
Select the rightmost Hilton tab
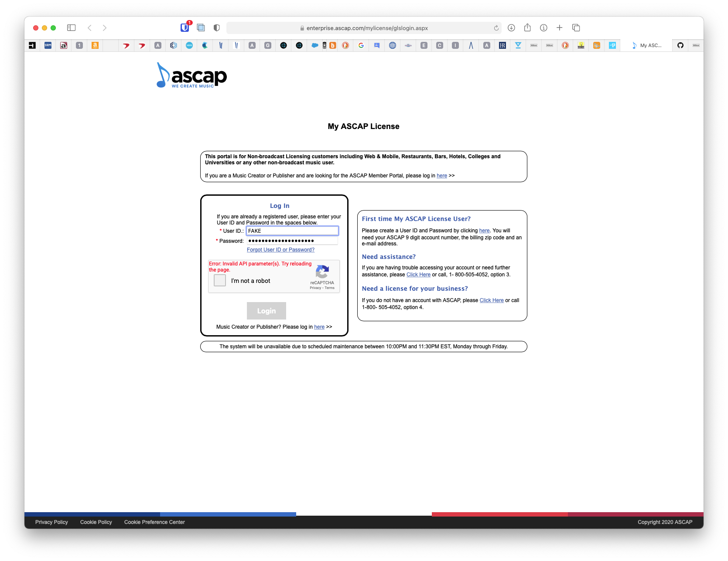coord(697,45)
